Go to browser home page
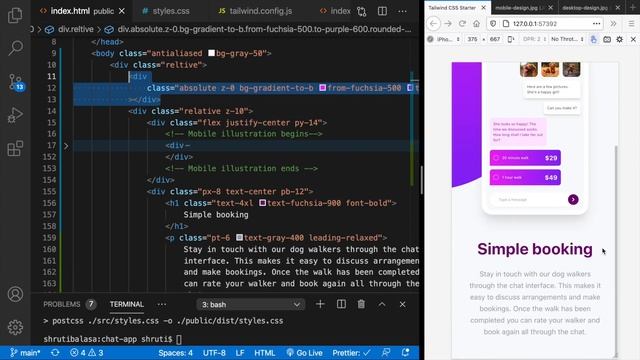Image resolution: width=640 pixels, height=360 pixels. click(x=476, y=24)
